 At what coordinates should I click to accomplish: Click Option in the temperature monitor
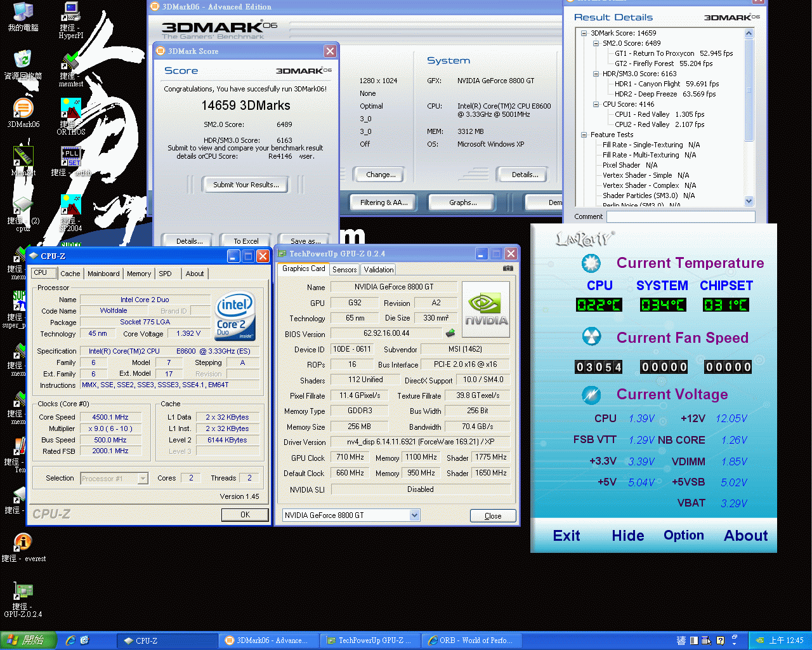[x=683, y=535]
